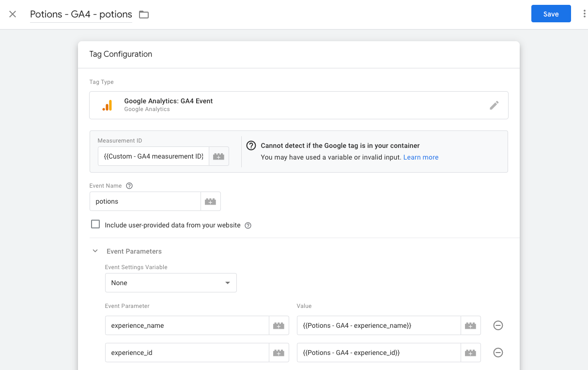Open the three-dot more actions menu

pyautogui.click(x=584, y=14)
